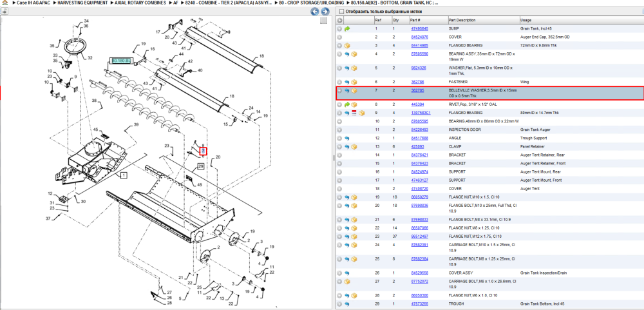Sort by Part # column header

click(x=428, y=20)
